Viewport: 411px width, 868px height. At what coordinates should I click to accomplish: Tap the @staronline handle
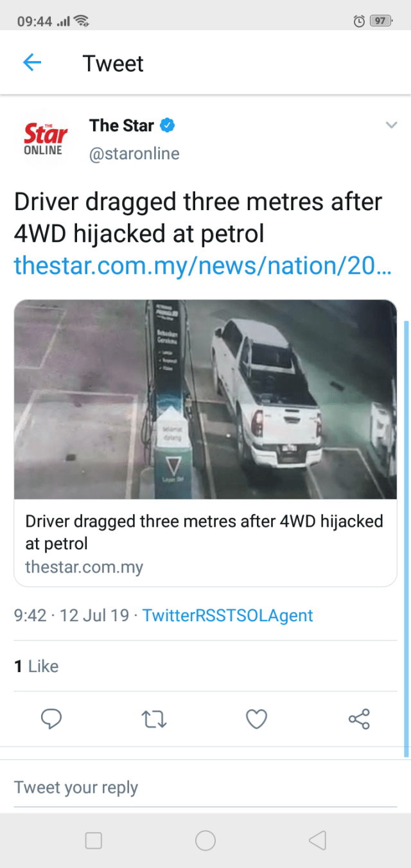[134, 154]
